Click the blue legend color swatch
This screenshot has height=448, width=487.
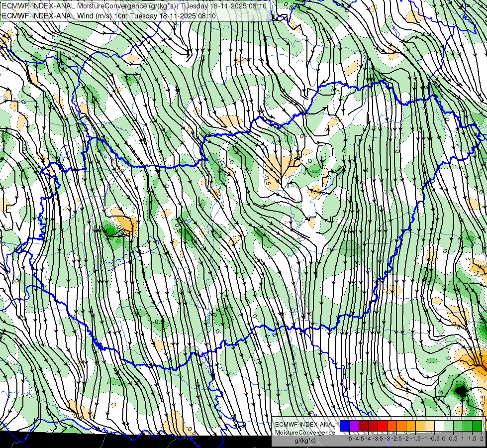tap(345, 426)
